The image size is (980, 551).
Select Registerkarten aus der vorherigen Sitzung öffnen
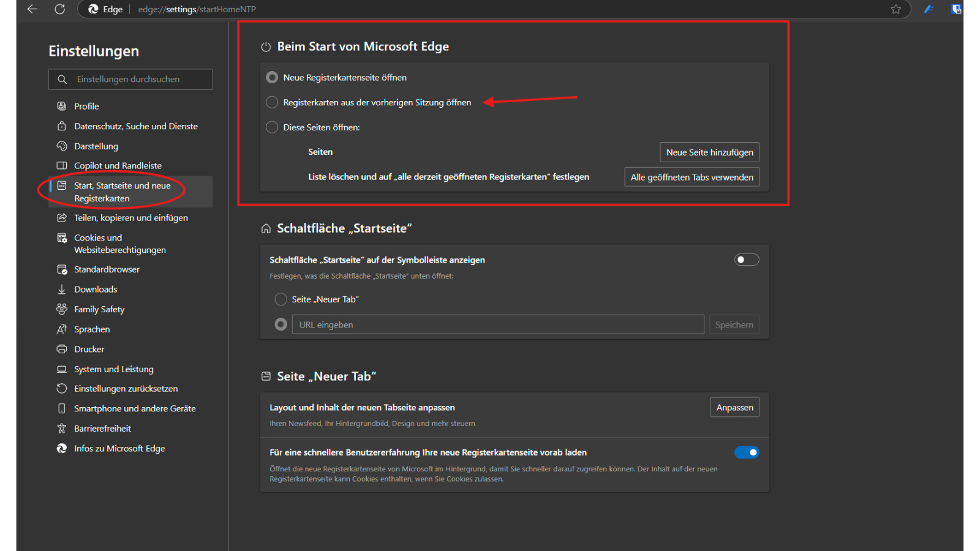pos(273,102)
